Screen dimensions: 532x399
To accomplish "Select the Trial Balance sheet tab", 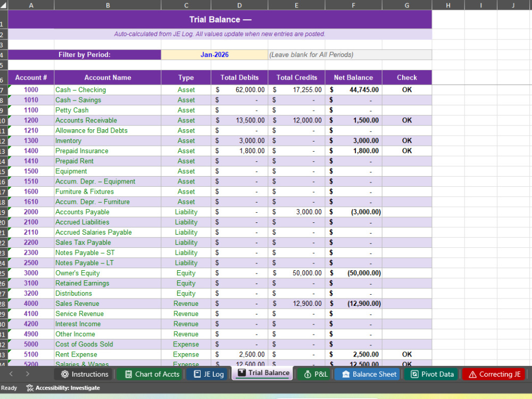I will pyautogui.click(x=263, y=373).
